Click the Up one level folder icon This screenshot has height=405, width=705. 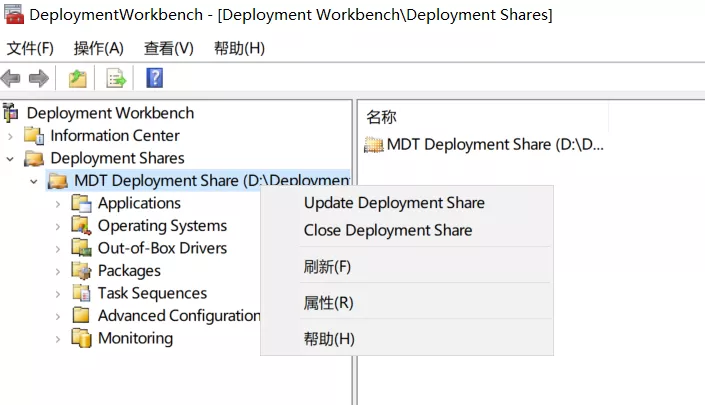click(x=78, y=78)
